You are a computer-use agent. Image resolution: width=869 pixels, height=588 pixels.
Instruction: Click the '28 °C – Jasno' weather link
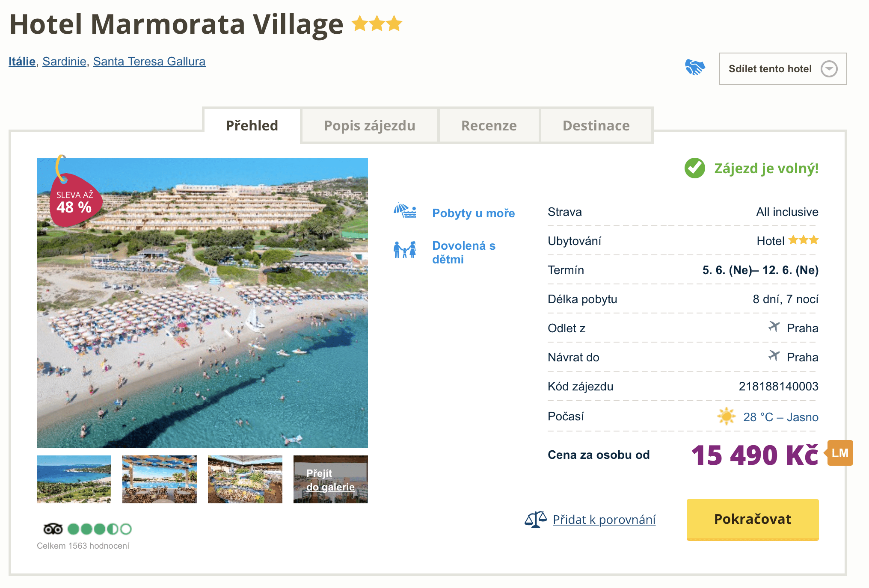pos(780,417)
